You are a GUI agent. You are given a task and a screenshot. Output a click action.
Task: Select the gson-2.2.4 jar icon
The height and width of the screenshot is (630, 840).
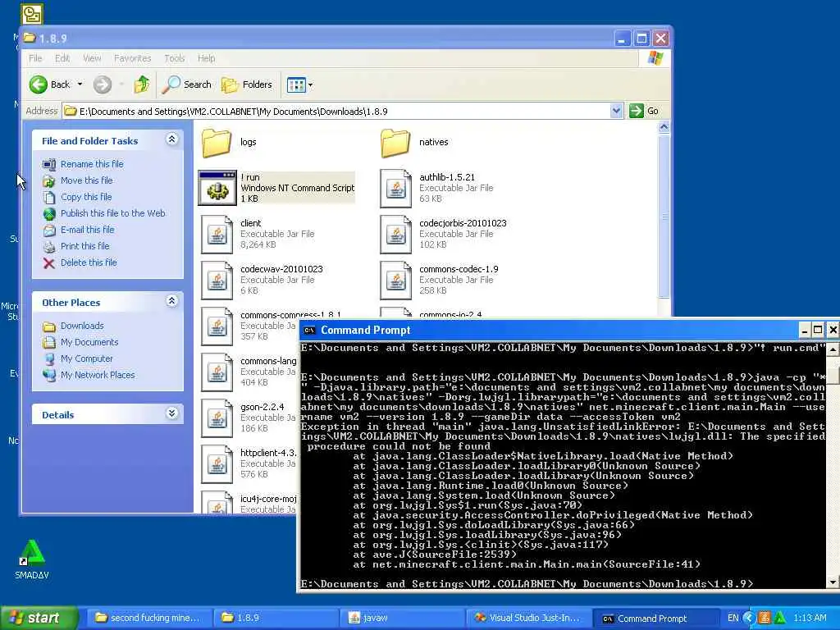point(217,418)
